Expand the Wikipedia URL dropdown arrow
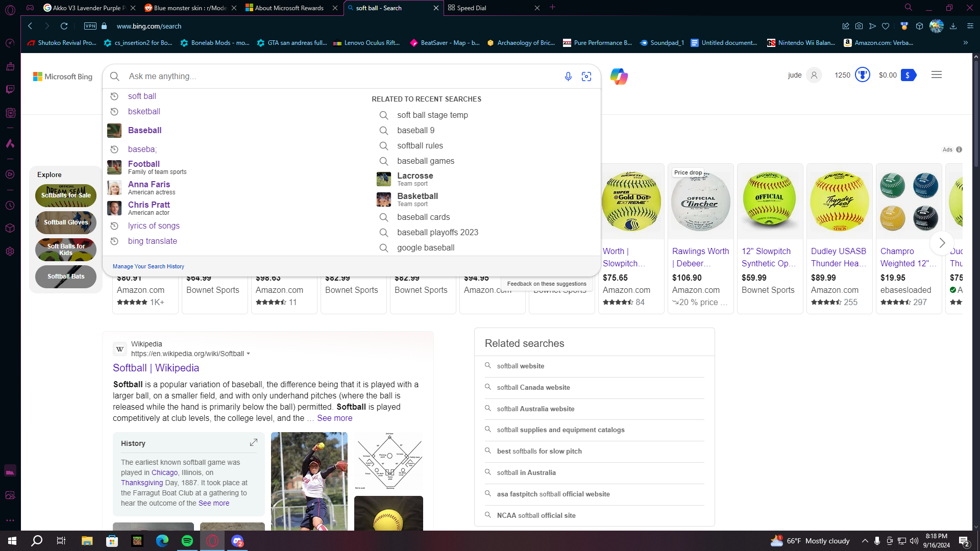Viewport: 980px width, 551px height. pos(249,354)
